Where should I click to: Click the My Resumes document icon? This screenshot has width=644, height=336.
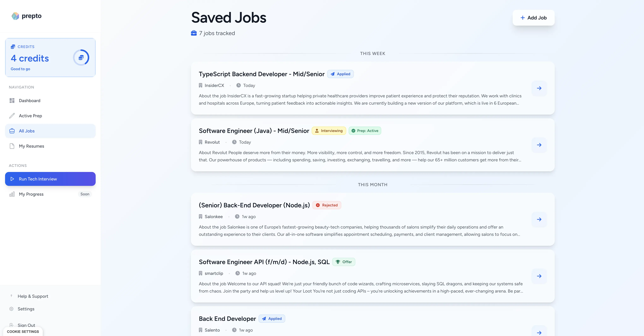pos(12,146)
